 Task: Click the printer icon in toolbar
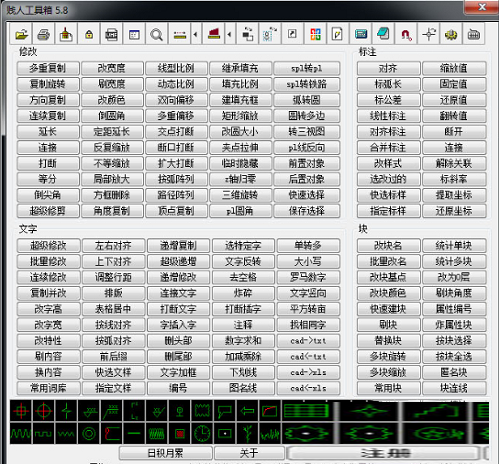tap(44, 34)
